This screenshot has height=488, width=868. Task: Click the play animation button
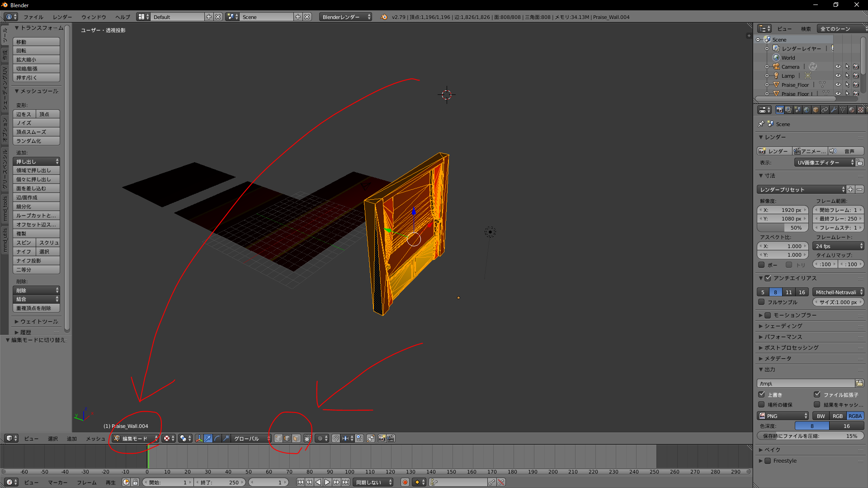(327, 482)
